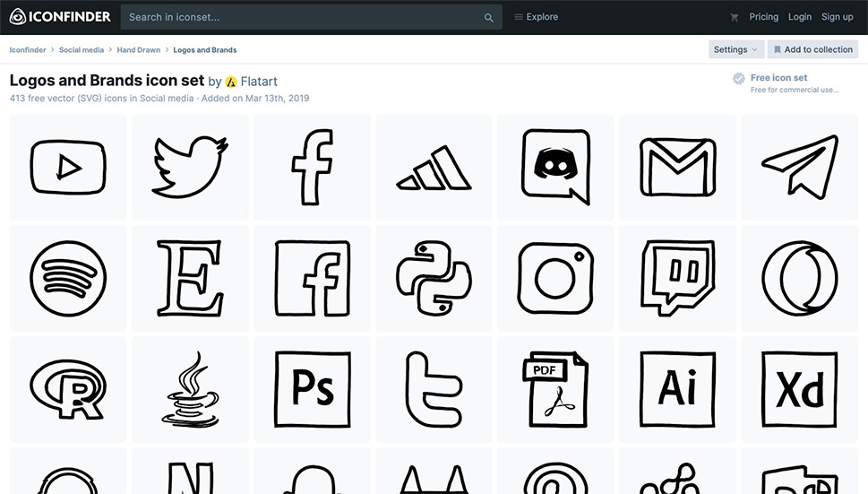The height and width of the screenshot is (494, 868).
Task: Open the Twitch icon
Action: (677, 278)
